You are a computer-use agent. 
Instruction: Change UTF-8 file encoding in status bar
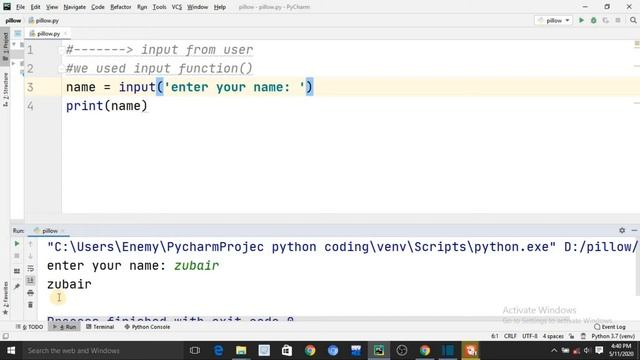pyautogui.click(x=530, y=336)
